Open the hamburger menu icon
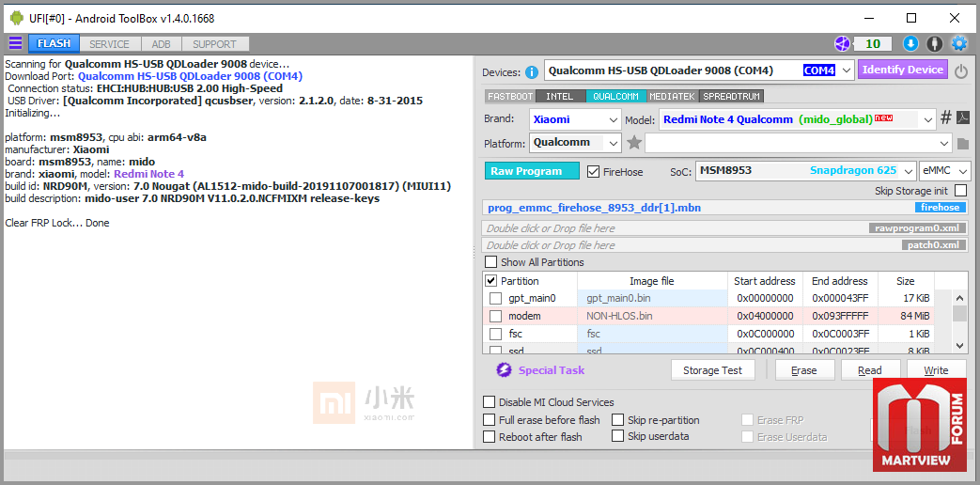 [15, 43]
